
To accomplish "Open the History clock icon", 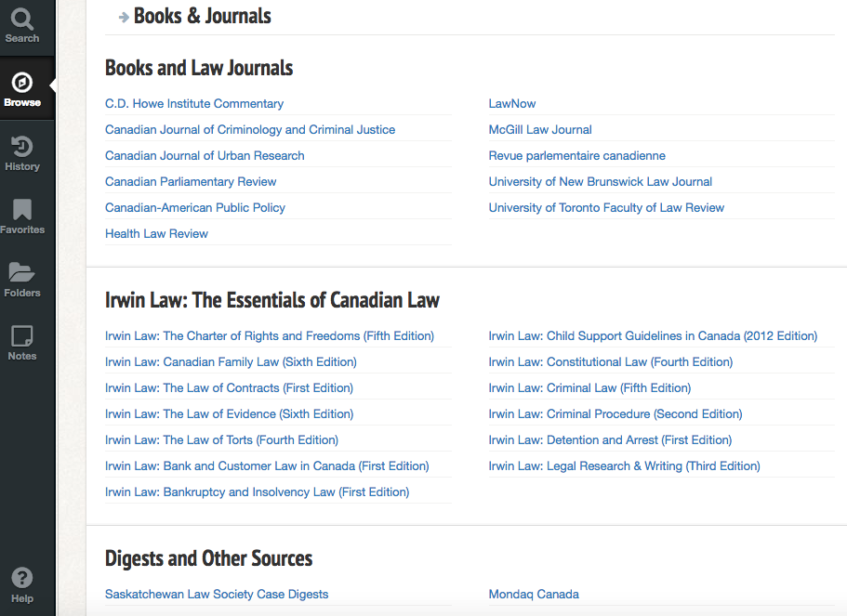I will coord(22,146).
